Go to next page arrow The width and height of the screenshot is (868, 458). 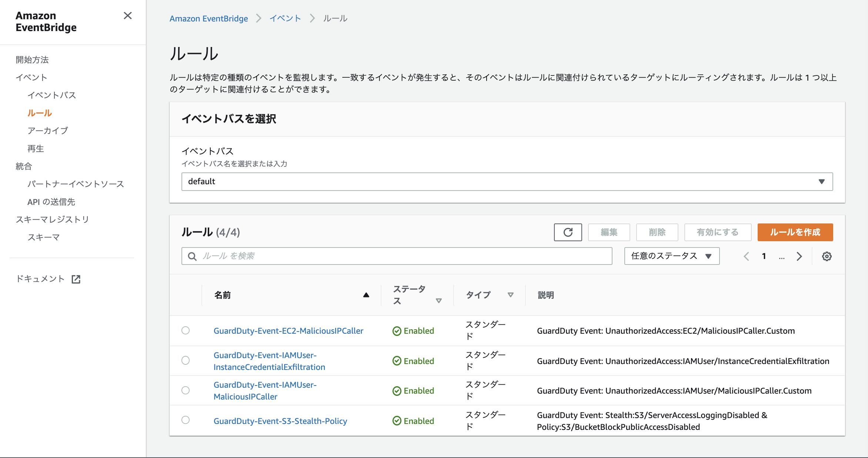[799, 256]
